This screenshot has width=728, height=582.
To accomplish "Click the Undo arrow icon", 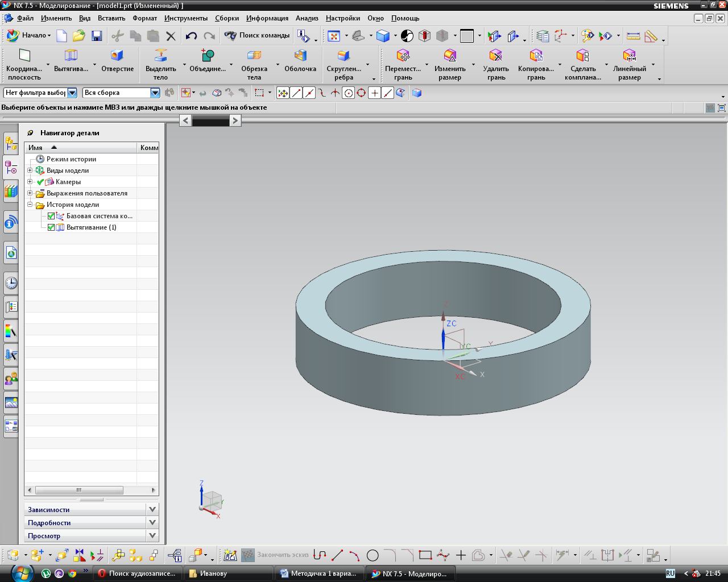I will click(191, 36).
